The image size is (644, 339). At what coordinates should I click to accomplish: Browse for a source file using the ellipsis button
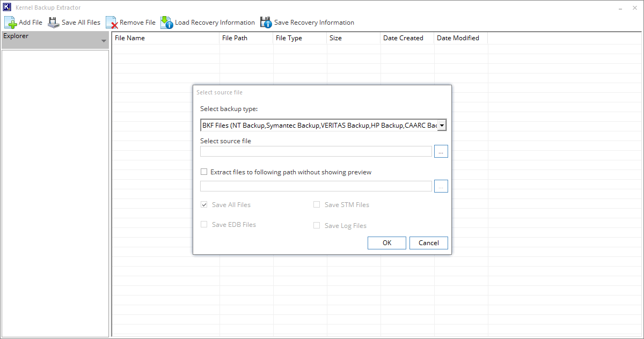[x=441, y=151]
